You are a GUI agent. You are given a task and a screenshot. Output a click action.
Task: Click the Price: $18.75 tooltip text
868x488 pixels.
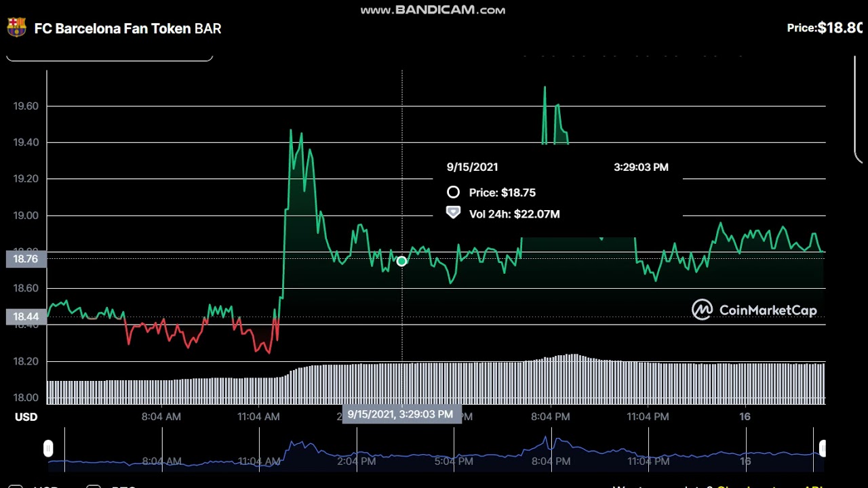[x=502, y=192]
